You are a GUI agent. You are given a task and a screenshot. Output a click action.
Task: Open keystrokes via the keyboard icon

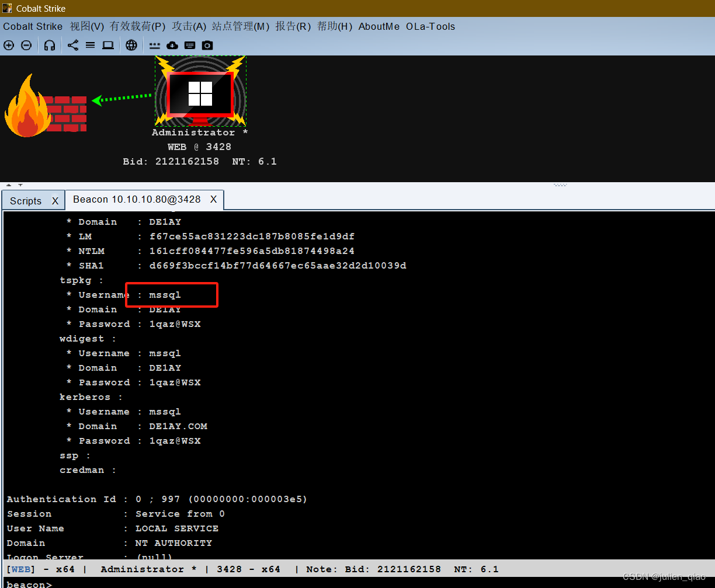pos(190,45)
